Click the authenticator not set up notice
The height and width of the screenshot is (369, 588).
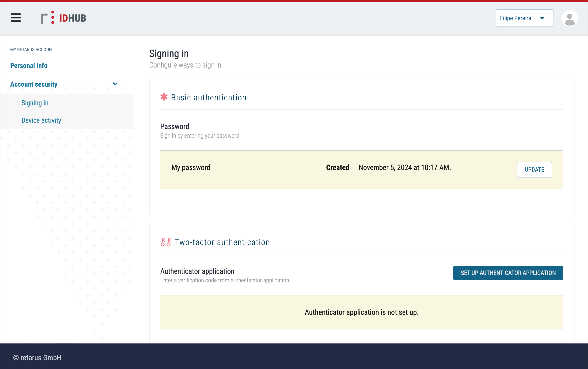[x=361, y=312]
